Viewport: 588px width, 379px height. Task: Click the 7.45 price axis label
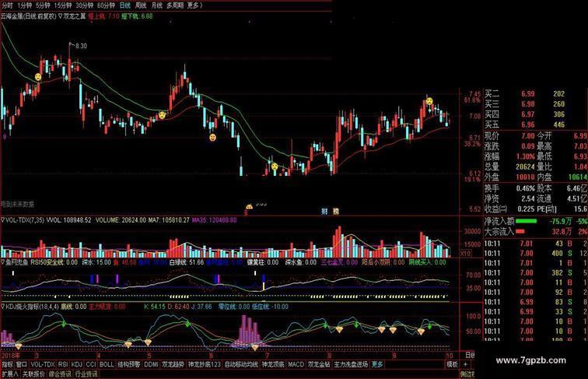coord(474,94)
